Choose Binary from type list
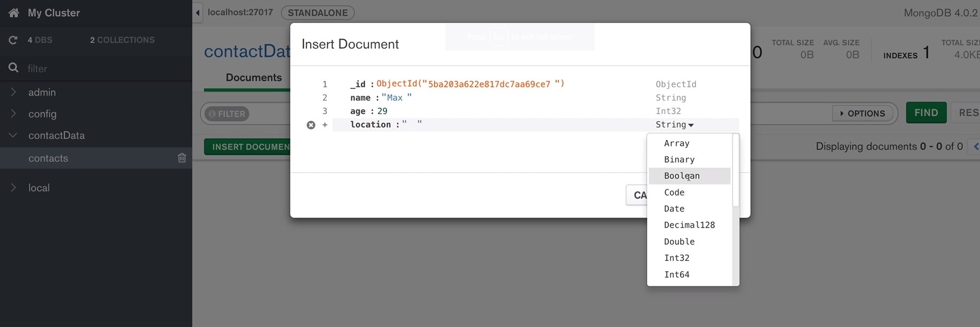Screen dimensions: 980x327 (x=689, y=159)
